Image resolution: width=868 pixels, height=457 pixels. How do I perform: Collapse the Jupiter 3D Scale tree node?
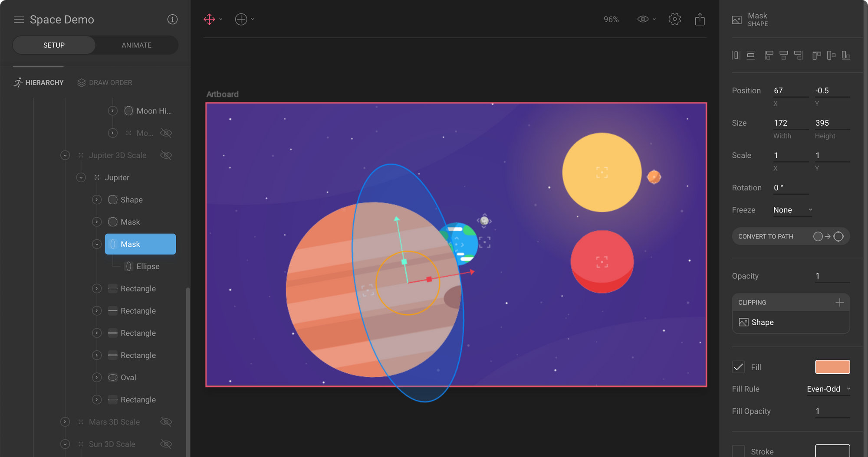coord(65,155)
